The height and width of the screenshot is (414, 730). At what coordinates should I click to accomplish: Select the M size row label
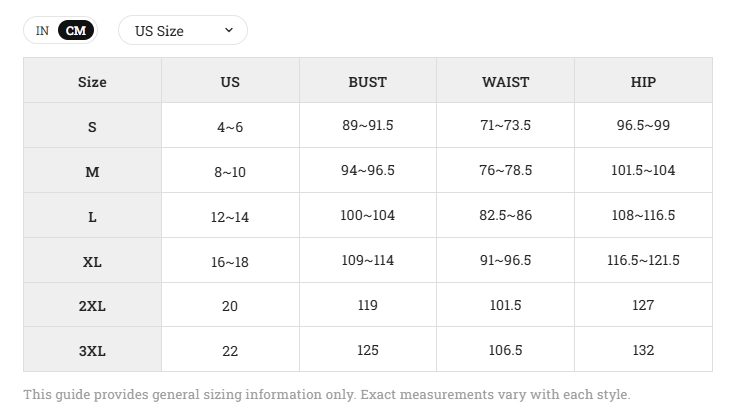click(92, 170)
